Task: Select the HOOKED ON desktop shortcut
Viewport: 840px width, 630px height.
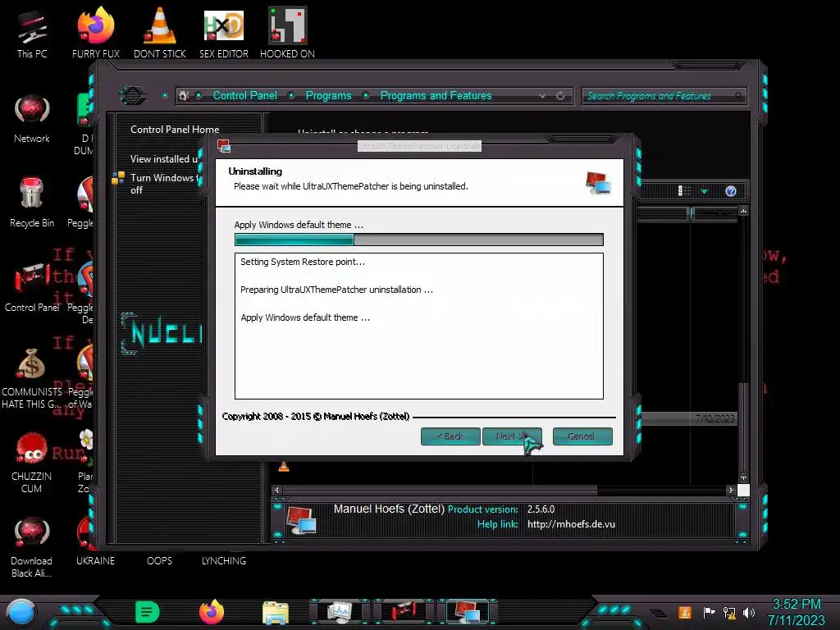Action: 288,33
